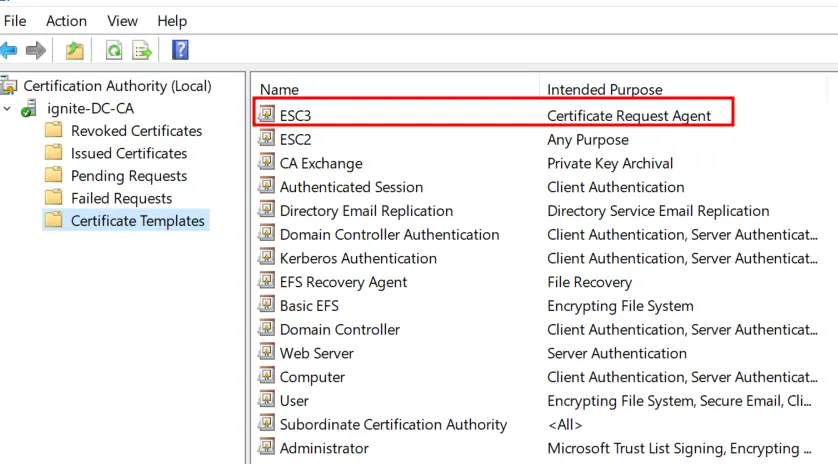This screenshot has height=464, width=838.
Task: Select the Web Server template icon
Action: point(267,353)
